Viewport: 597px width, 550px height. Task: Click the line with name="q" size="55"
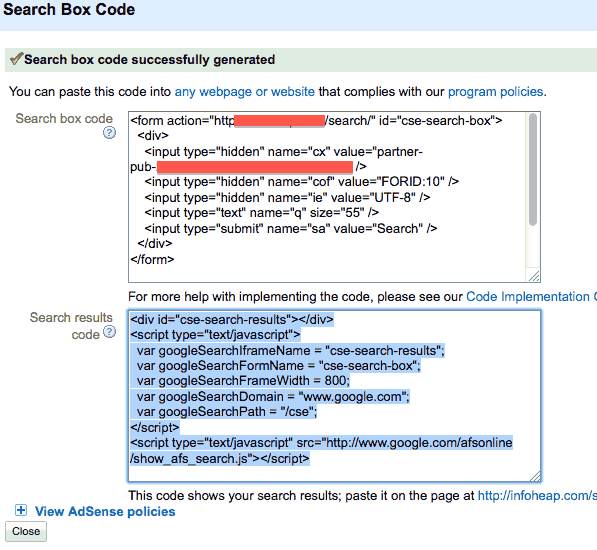tap(262, 213)
